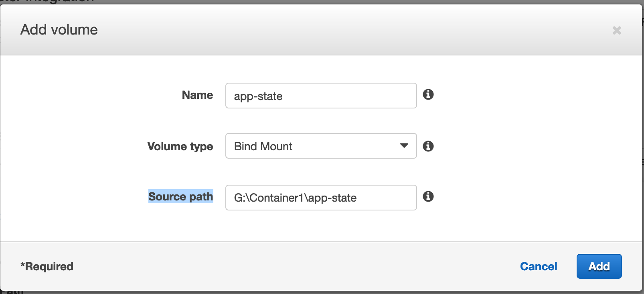Click the Name field label
The height and width of the screenshot is (294, 644).
[197, 95]
